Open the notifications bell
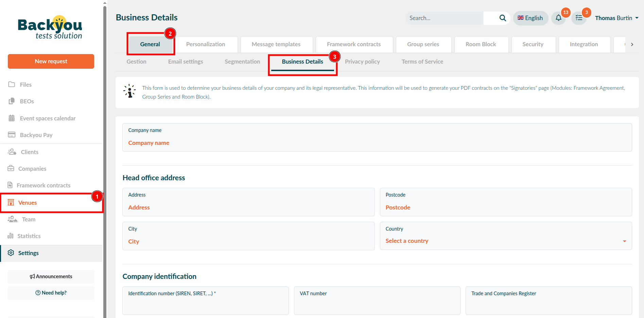Viewport: 644px width, 318px height. 558,18
